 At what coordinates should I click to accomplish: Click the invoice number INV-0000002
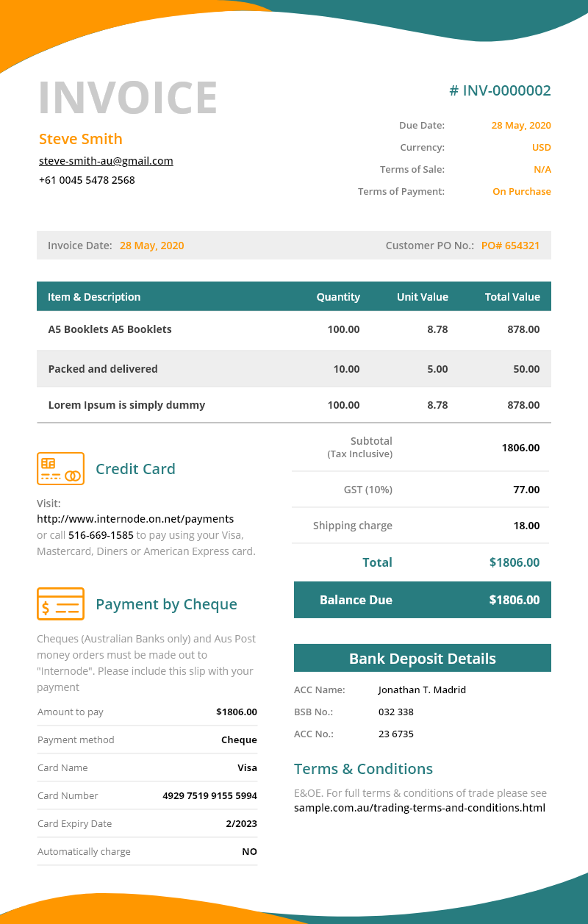(500, 90)
